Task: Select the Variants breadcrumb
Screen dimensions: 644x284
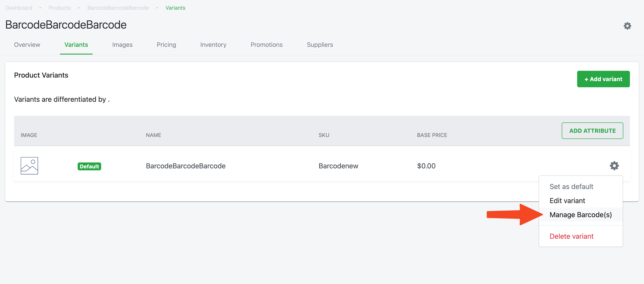Action: tap(175, 8)
